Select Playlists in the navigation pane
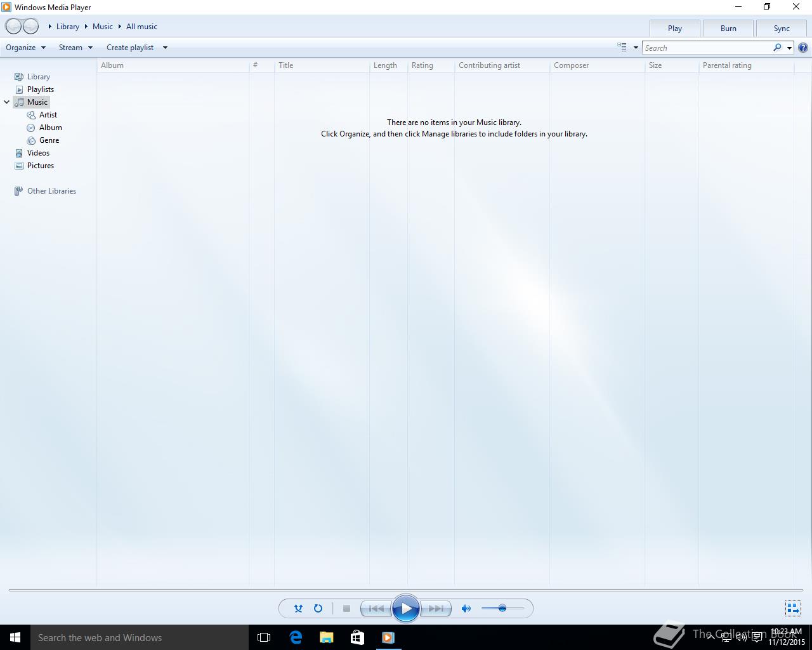 pos(34,90)
